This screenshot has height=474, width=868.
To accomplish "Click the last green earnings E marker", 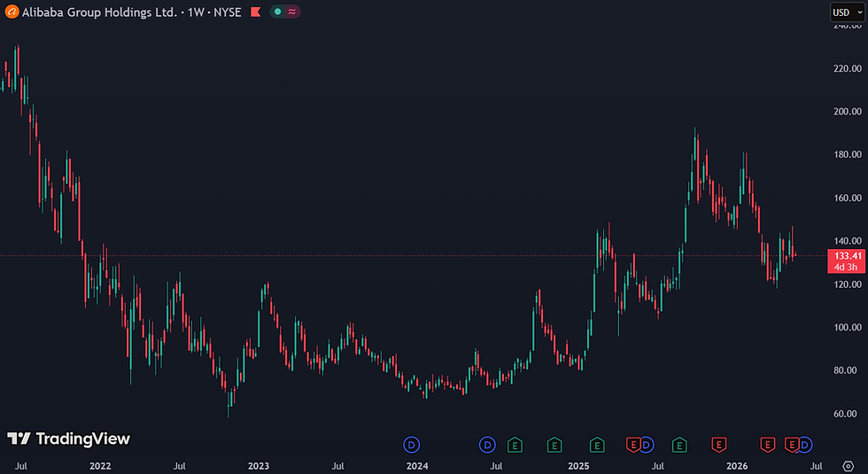I will [679, 445].
